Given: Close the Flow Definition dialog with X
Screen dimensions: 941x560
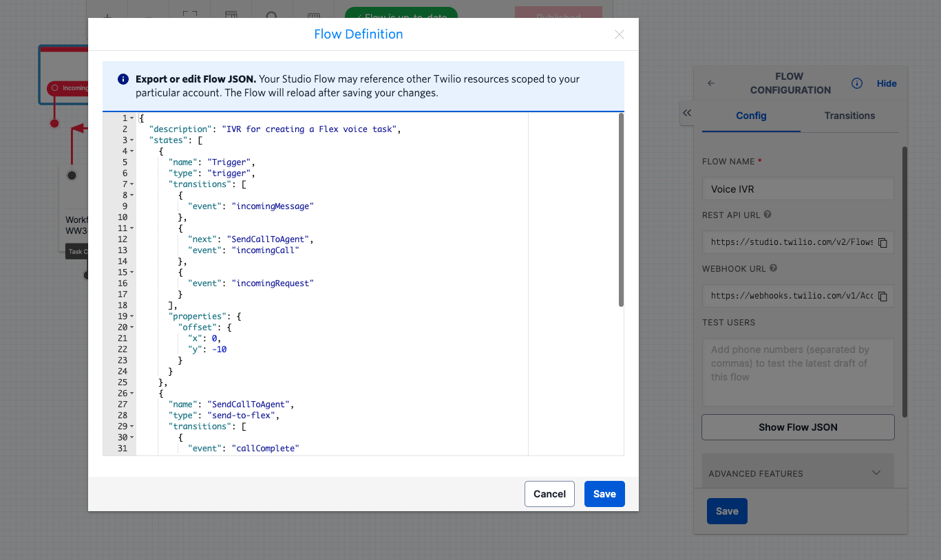Looking at the screenshot, I should [x=620, y=34].
